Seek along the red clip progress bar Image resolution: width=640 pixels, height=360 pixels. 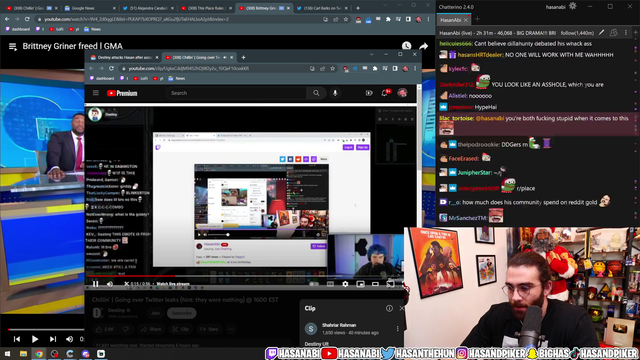pos(245,276)
